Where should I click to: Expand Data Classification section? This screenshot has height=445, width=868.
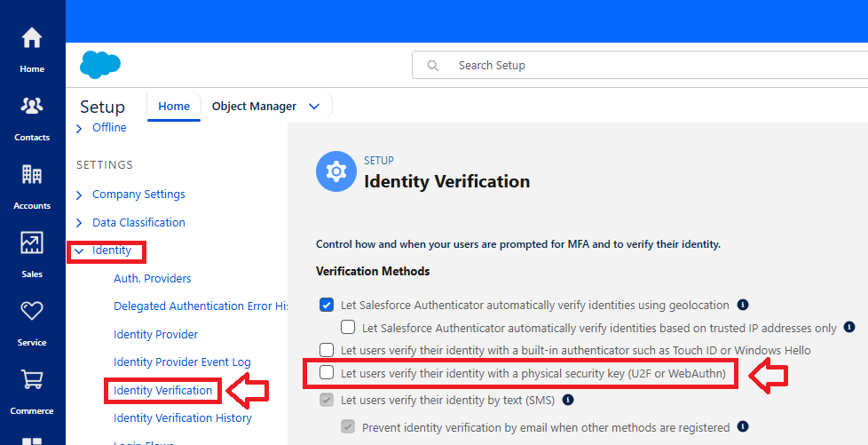[80, 223]
